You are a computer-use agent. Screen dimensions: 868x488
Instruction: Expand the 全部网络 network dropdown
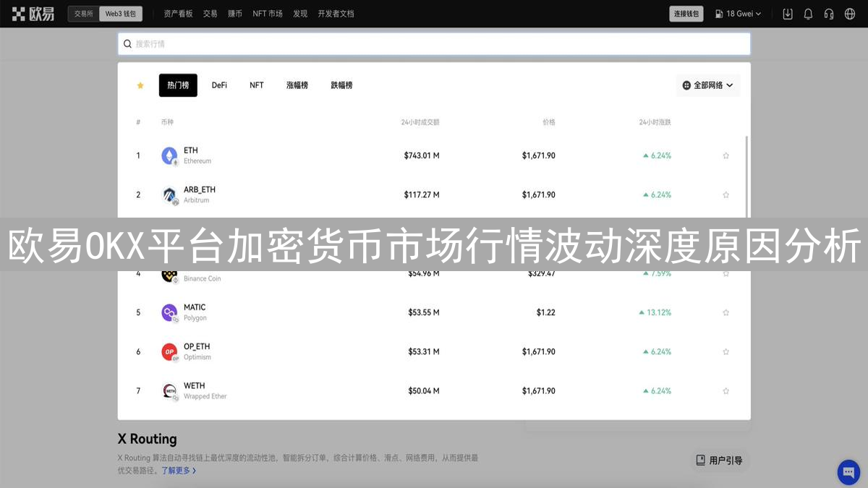pos(707,85)
